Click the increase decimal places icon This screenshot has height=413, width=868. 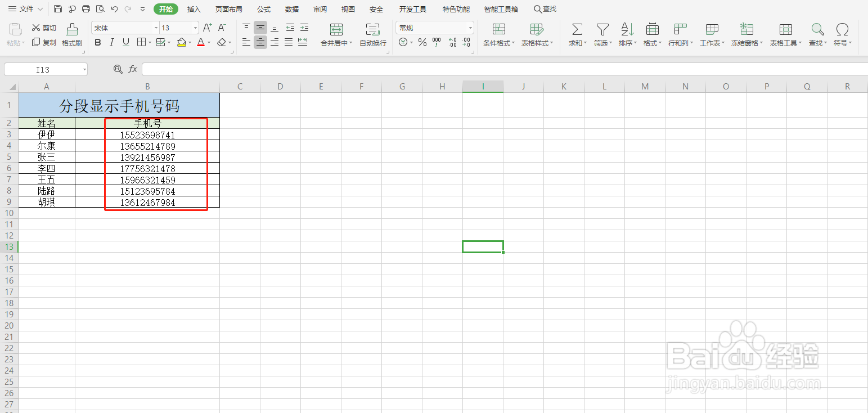(452, 42)
